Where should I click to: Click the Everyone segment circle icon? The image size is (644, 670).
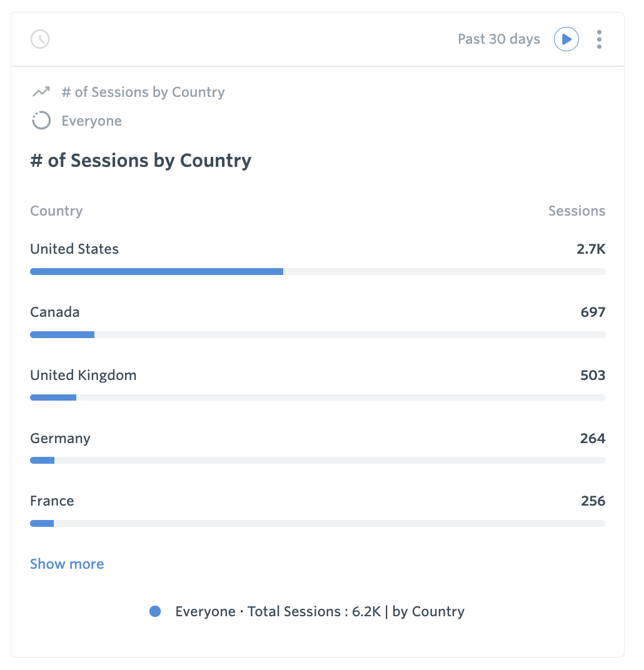41,121
